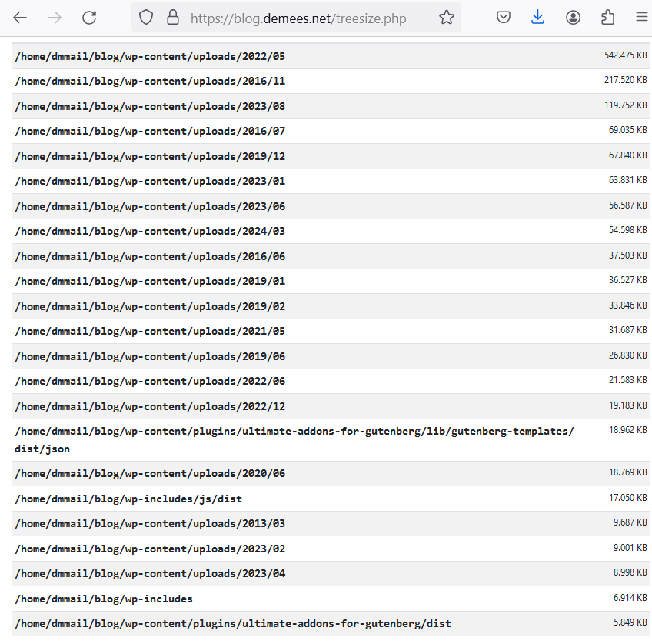Click the gutenberg-templates/dist/json path entry
Viewport: 652px width, 644px height.
pos(294,431)
